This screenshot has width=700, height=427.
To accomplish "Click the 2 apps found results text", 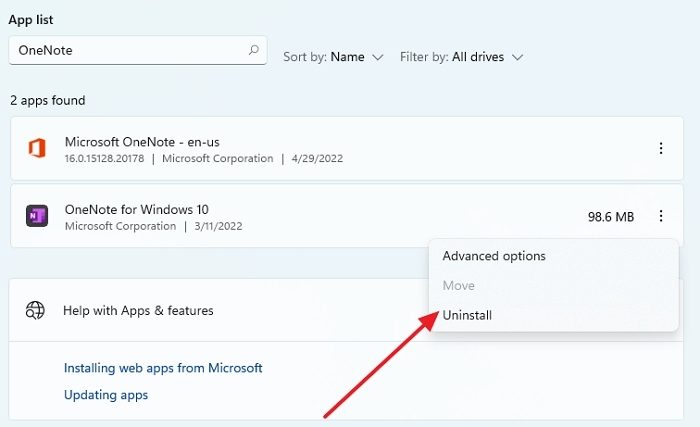I will (47, 100).
